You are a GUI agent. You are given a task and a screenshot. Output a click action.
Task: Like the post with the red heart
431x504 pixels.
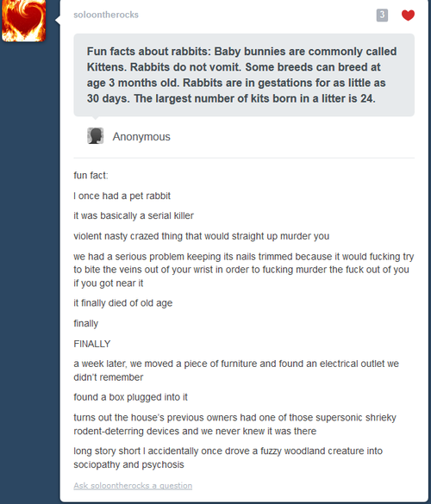(x=408, y=16)
